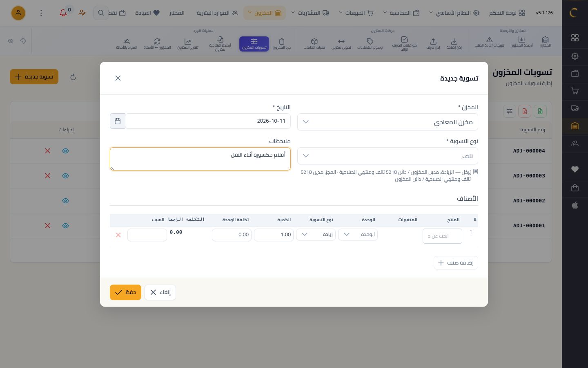Open المواد بالأمانة consignment materials icon
The width and height of the screenshot is (588, 368).
(x=127, y=43)
